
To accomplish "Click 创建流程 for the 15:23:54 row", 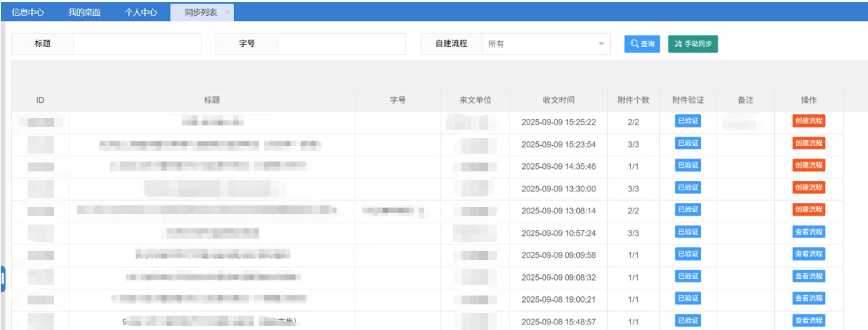I will pyautogui.click(x=808, y=143).
